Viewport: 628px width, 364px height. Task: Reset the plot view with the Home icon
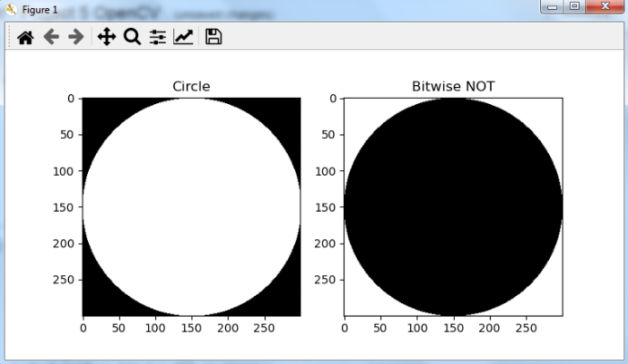coord(25,38)
